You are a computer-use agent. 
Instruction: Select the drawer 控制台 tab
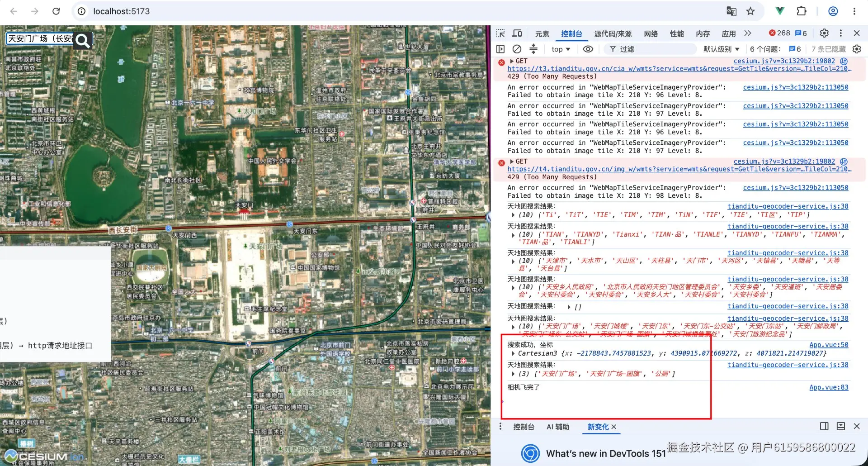pyautogui.click(x=524, y=427)
